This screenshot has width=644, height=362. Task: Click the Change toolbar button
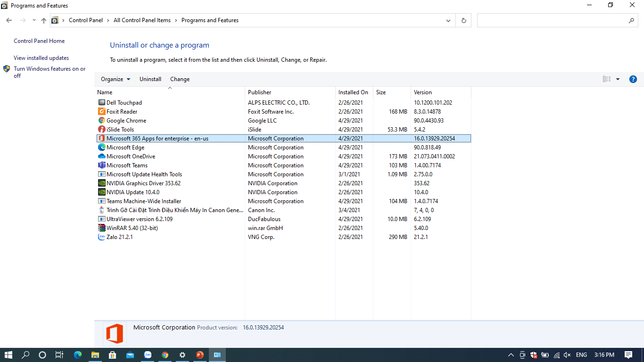(180, 79)
